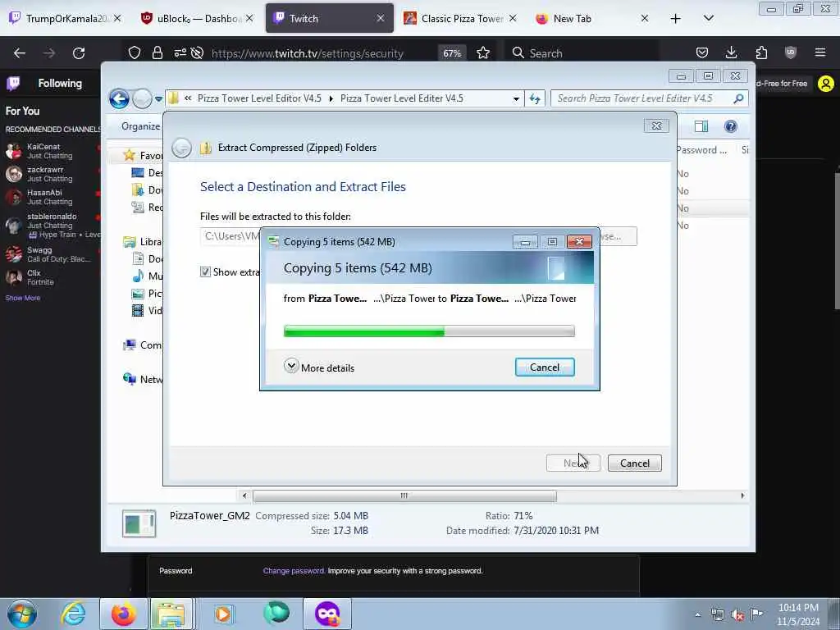Screen dimensions: 840x630
Task: Click Explorer back navigation arrow
Action: click(x=119, y=98)
